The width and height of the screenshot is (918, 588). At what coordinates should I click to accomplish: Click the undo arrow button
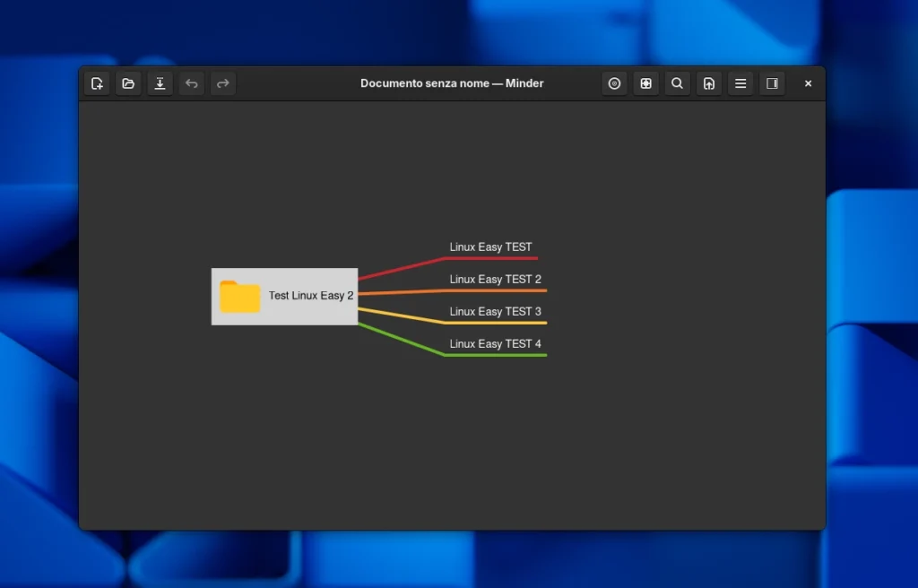coord(191,83)
